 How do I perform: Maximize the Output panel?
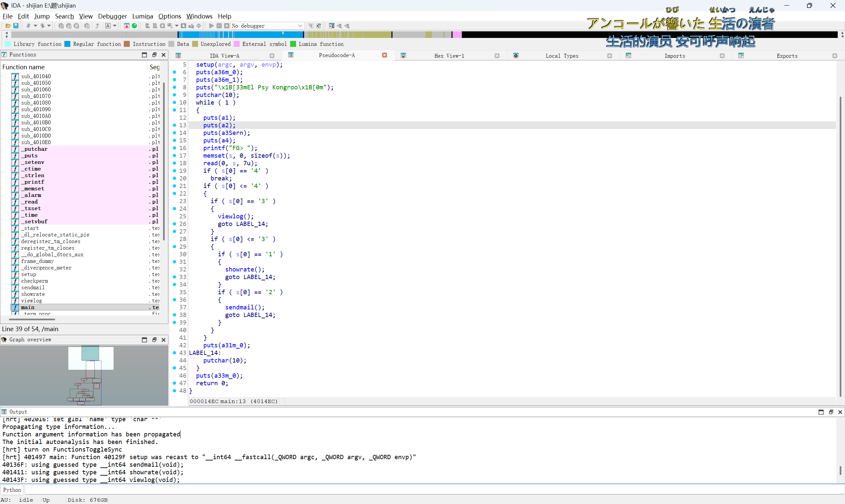[x=821, y=412]
